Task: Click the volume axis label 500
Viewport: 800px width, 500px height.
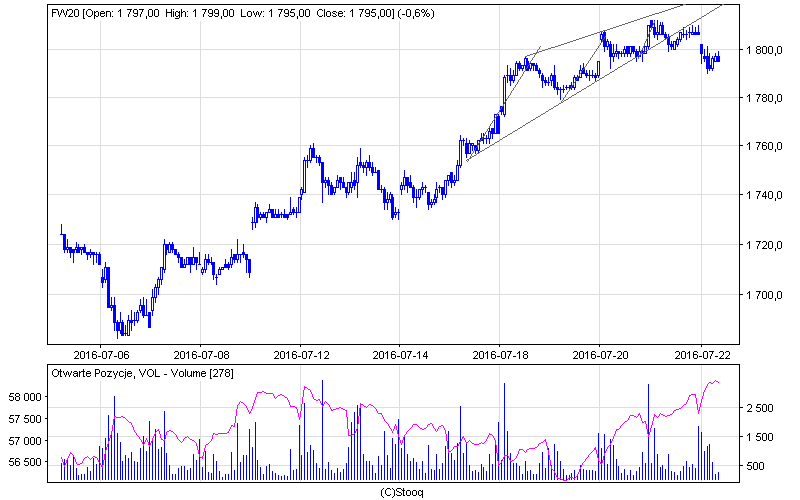Action: 756,466
